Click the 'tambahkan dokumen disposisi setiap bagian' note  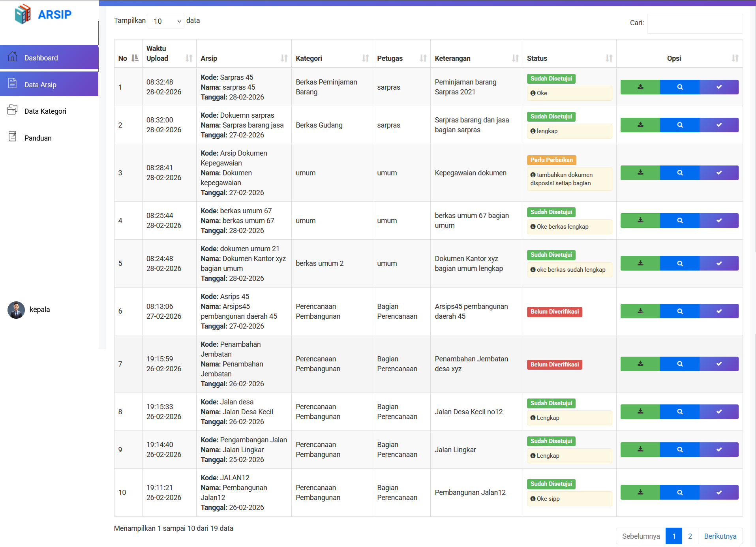point(569,179)
